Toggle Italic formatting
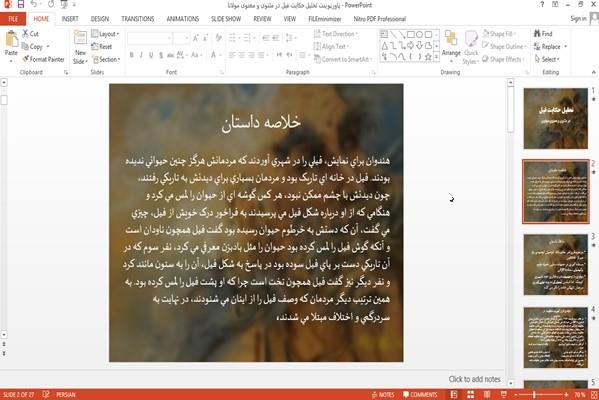The width and height of the screenshot is (599, 400). pos(141,55)
